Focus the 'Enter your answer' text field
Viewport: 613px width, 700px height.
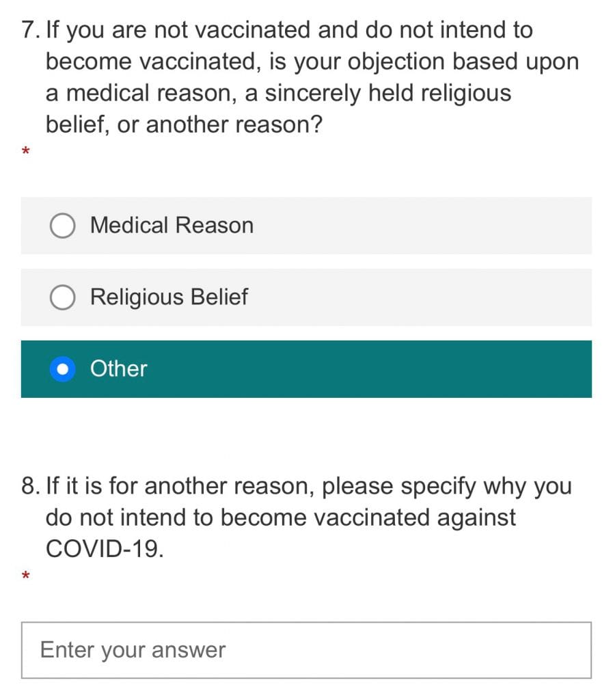(x=306, y=650)
